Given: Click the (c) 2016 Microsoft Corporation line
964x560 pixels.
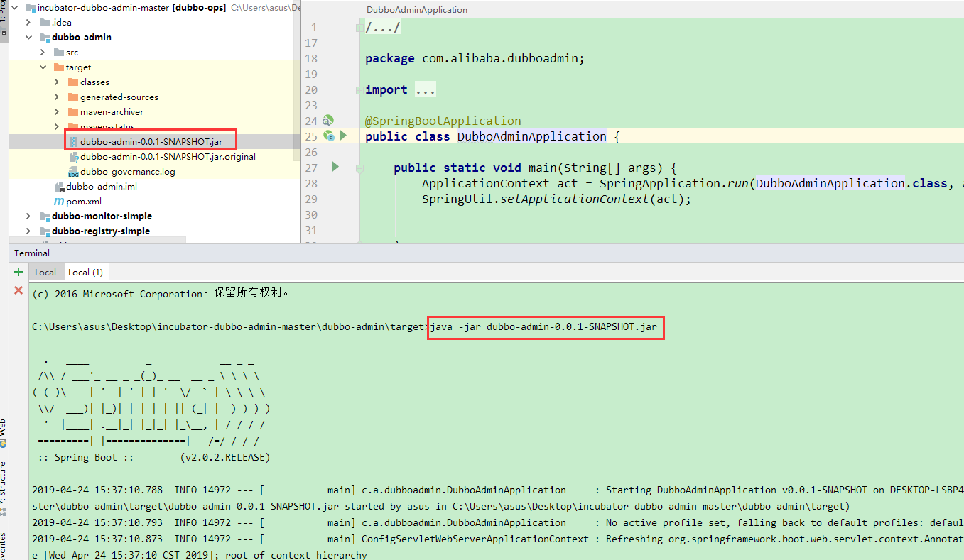Looking at the screenshot, I should [161, 293].
